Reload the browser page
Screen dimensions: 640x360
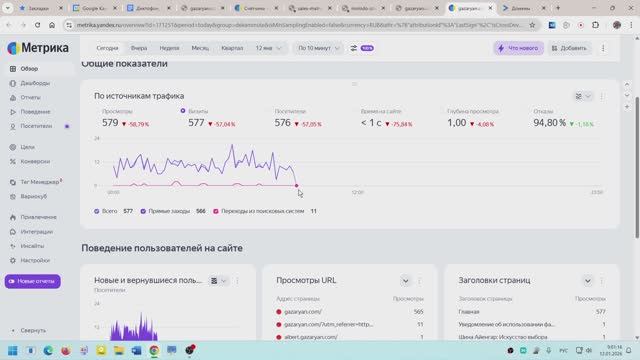point(37,25)
